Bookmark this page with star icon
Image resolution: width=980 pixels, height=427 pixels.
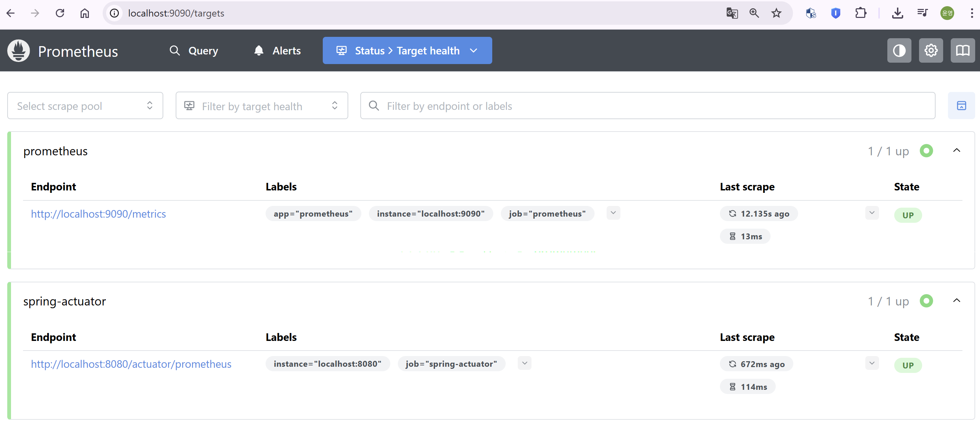(776, 13)
